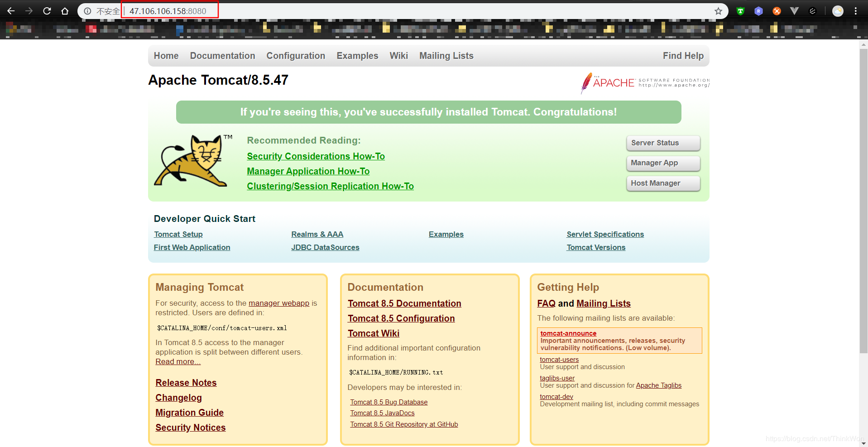
Task: Open Tomcat 8.5 JavaDocs link
Action: click(x=382, y=413)
